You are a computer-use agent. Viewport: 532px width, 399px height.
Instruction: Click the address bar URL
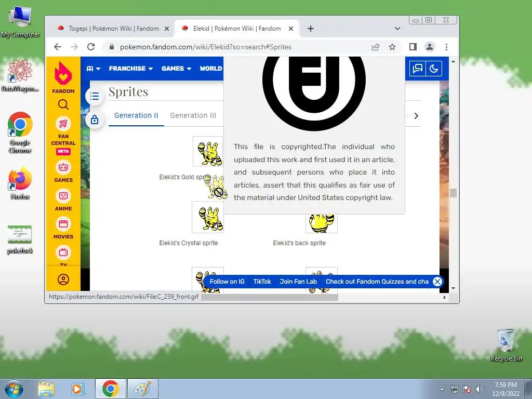pos(206,47)
